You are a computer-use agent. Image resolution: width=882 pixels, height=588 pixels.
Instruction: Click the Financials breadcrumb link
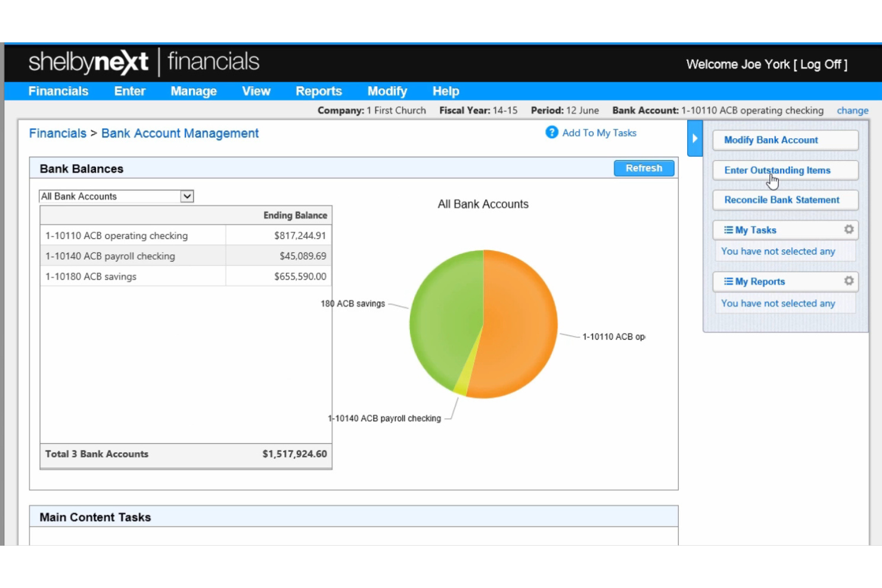57,133
